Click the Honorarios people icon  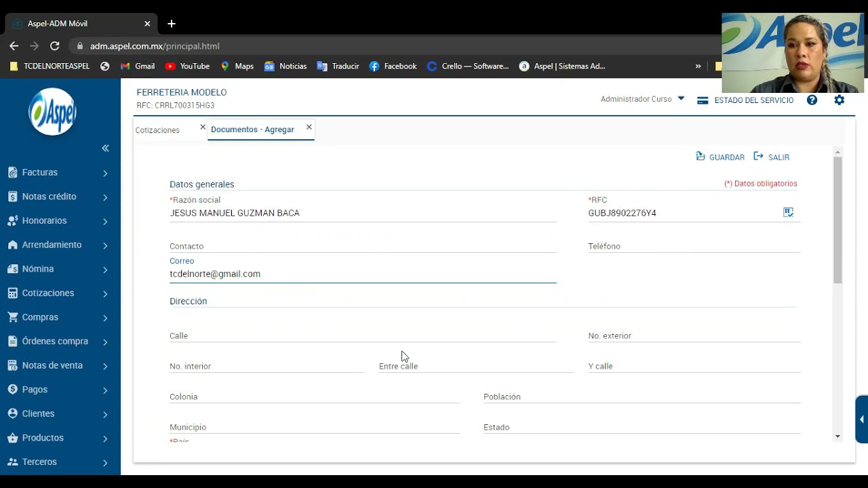[12, 221]
